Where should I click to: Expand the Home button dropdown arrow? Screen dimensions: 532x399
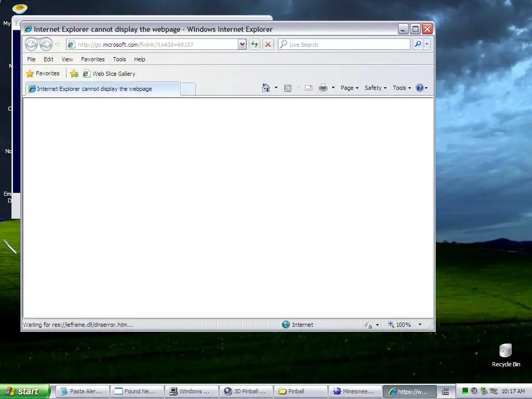pyautogui.click(x=276, y=88)
